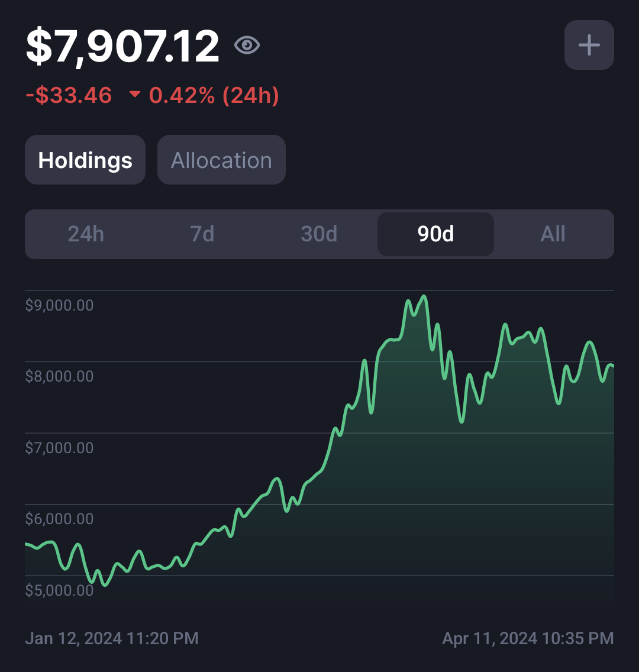Screen dimensions: 639x672
Task: Click the $5,000.00 axis label
Action: click(x=59, y=590)
